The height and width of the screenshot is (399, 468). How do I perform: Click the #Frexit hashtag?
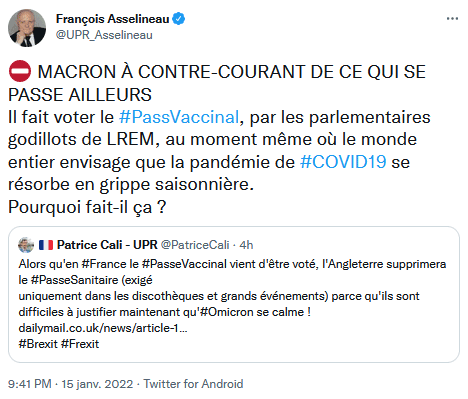80,344
